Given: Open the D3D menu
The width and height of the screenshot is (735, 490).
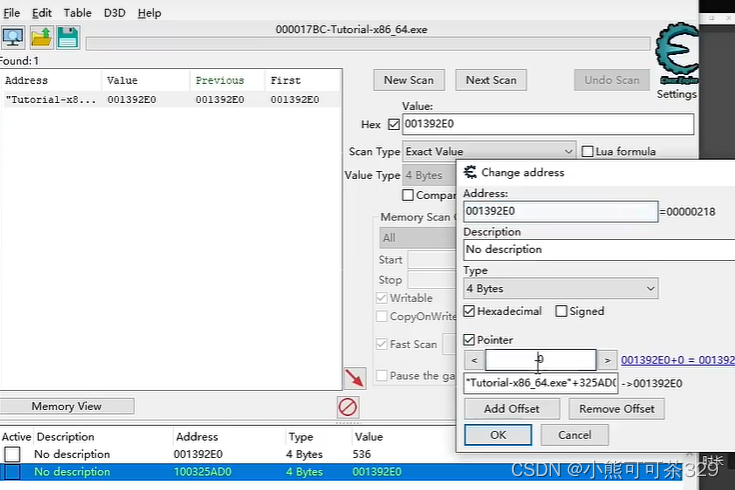Looking at the screenshot, I should [x=114, y=13].
